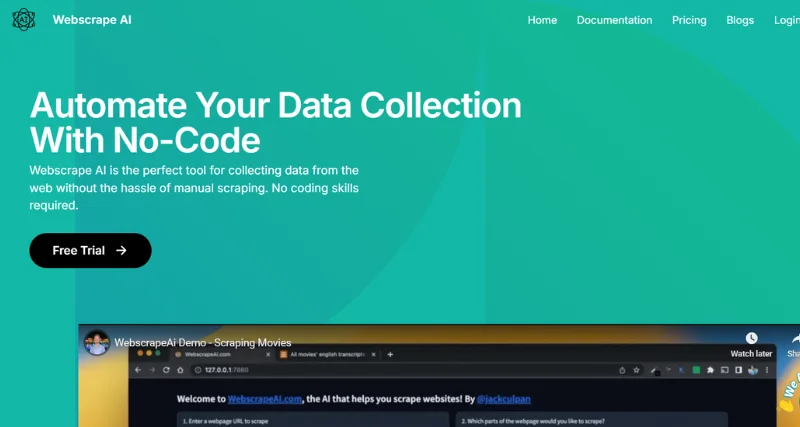Click the home icon in video browser
The image size is (800, 427).
click(180, 370)
